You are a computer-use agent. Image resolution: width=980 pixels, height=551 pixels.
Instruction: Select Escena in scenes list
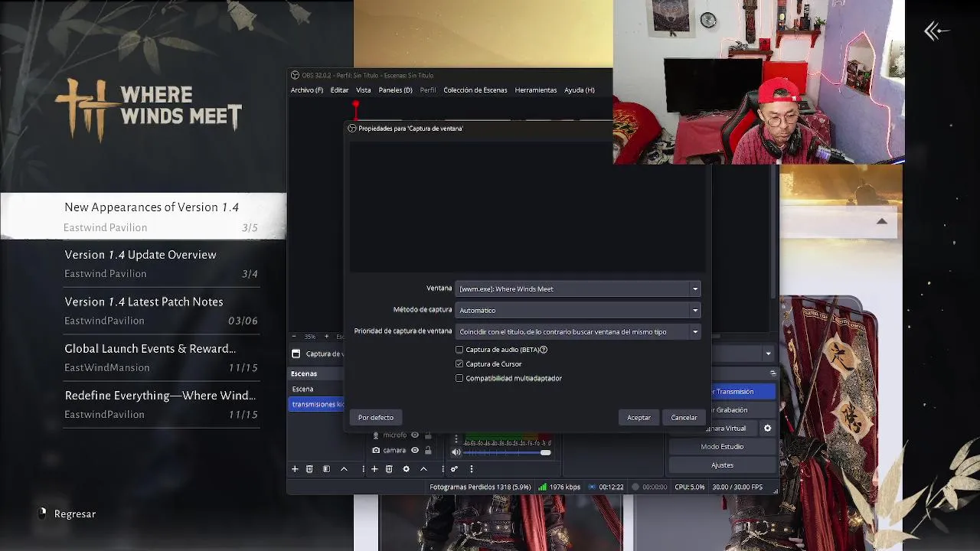[x=317, y=389]
